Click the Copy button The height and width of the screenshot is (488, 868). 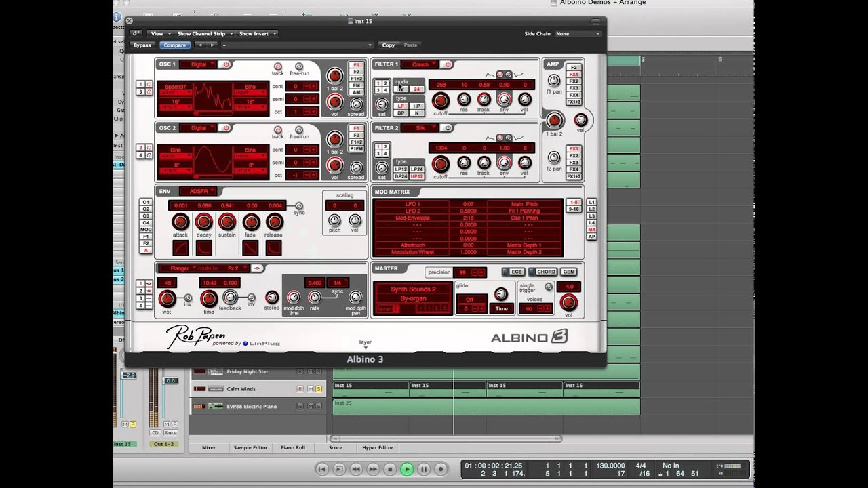(x=389, y=45)
